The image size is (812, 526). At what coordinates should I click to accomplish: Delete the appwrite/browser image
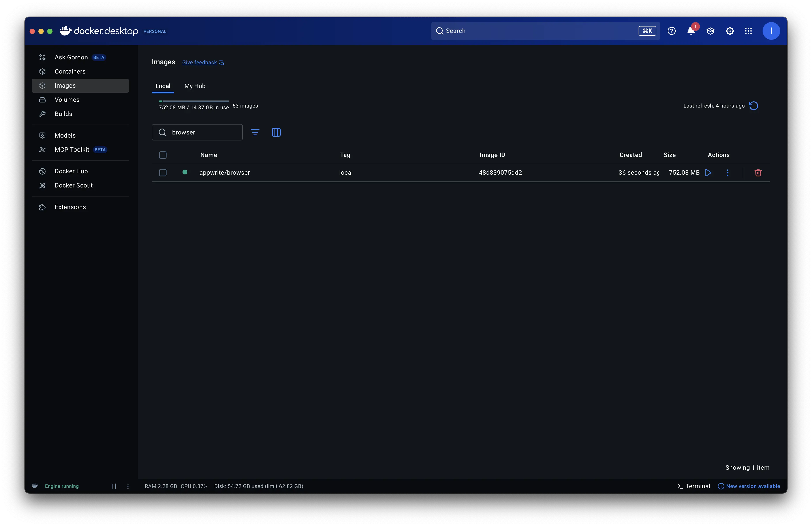coord(758,172)
